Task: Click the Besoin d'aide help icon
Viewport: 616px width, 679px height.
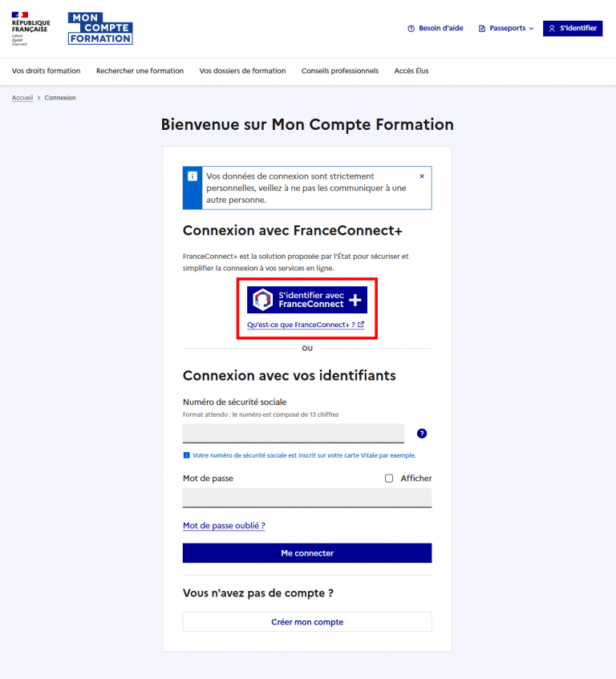Action: pos(411,27)
